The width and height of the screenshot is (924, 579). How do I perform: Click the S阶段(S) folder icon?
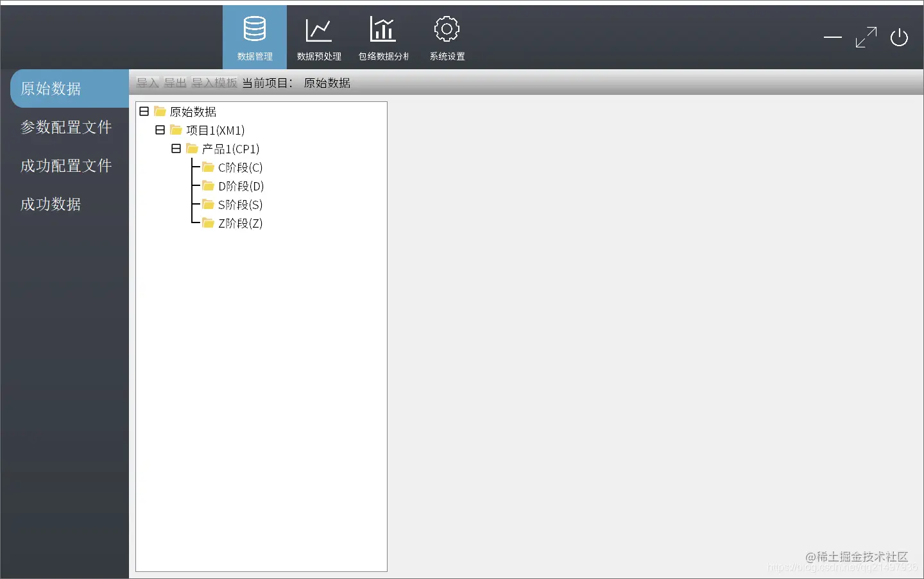click(209, 205)
